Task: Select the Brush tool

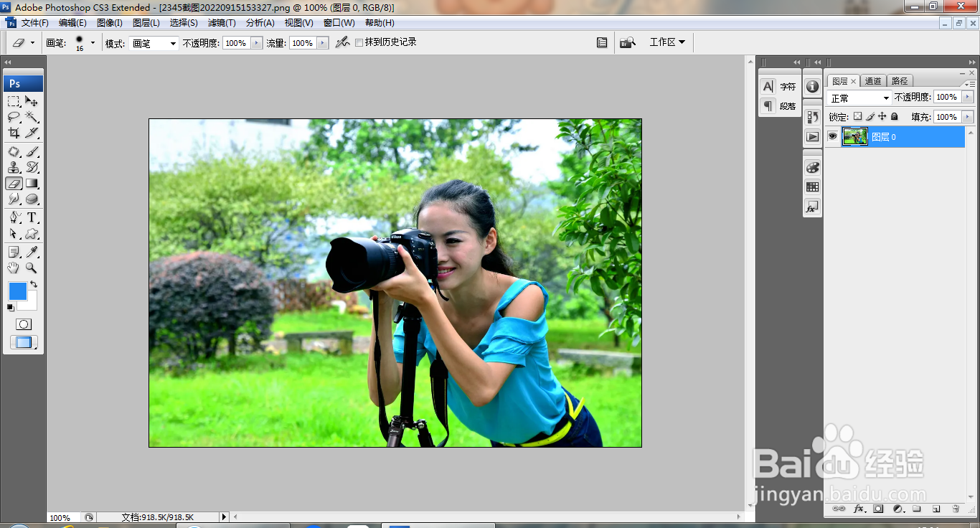Action: 32,151
